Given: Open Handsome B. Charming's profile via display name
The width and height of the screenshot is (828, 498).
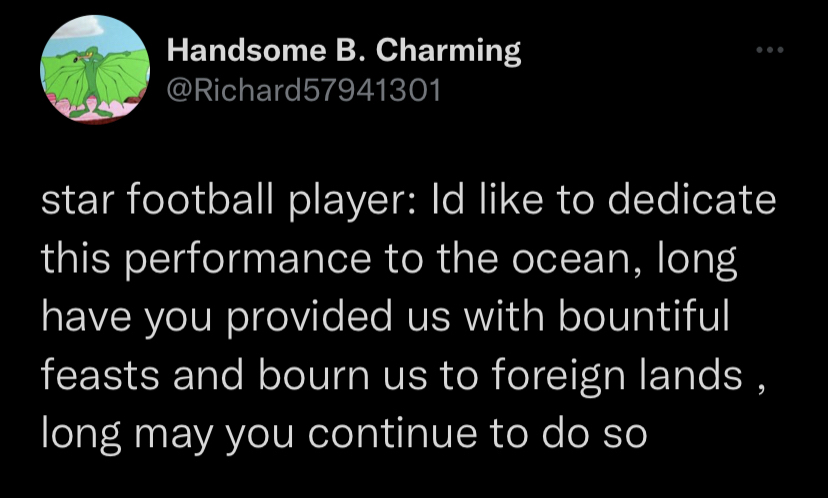Looking at the screenshot, I should coord(343,50).
